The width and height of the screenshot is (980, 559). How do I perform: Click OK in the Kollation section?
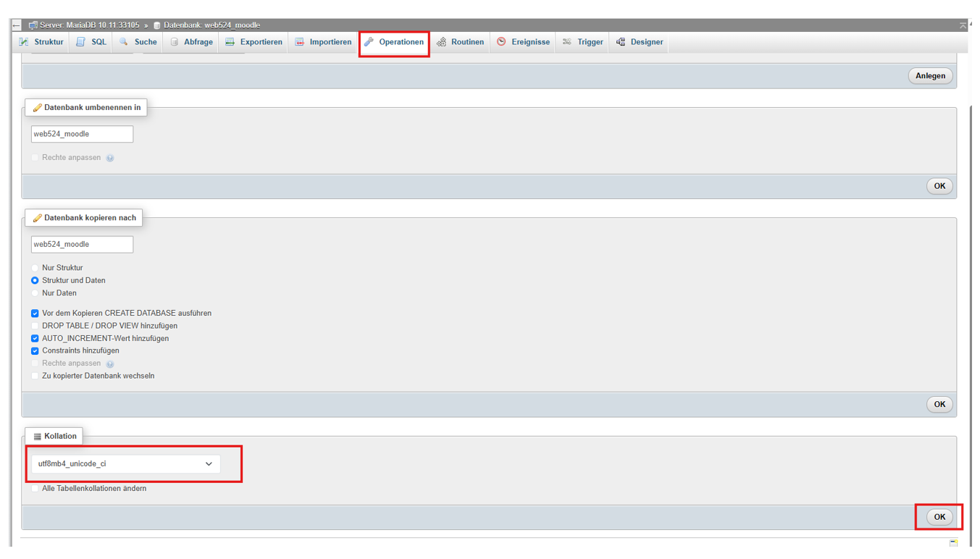(939, 517)
